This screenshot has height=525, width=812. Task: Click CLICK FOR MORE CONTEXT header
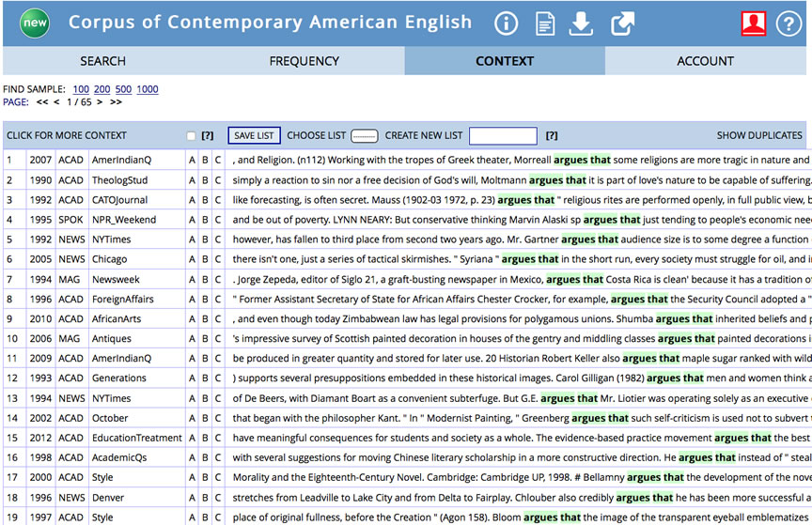pyautogui.click(x=67, y=135)
